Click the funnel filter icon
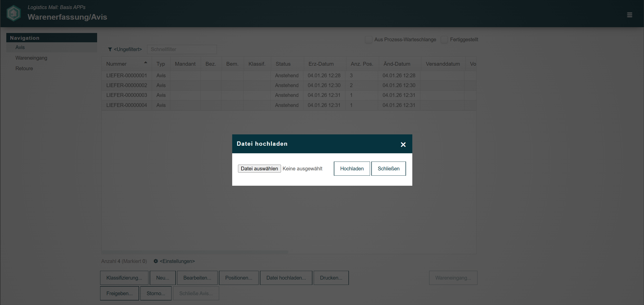Screen dimensions: 644x305 click(x=110, y=50)
